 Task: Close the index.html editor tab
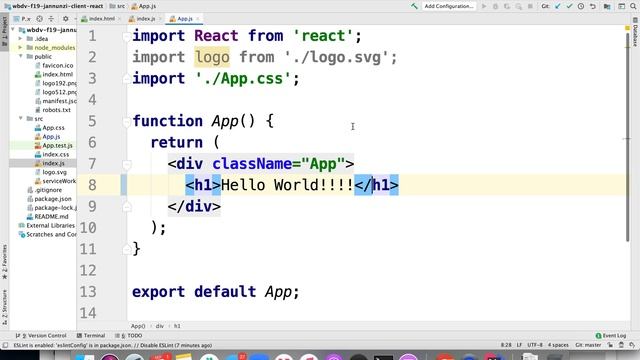pos(119,19)
